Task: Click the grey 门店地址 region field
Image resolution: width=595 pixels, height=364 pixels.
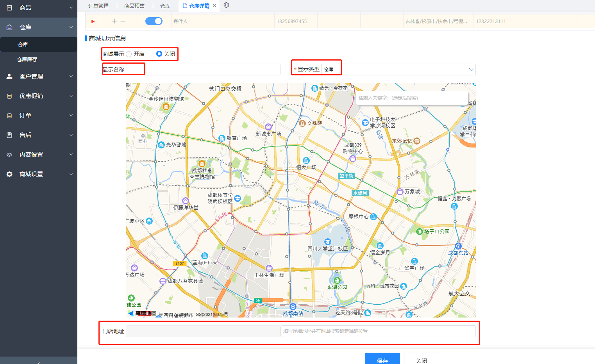Action: [203, 331]
